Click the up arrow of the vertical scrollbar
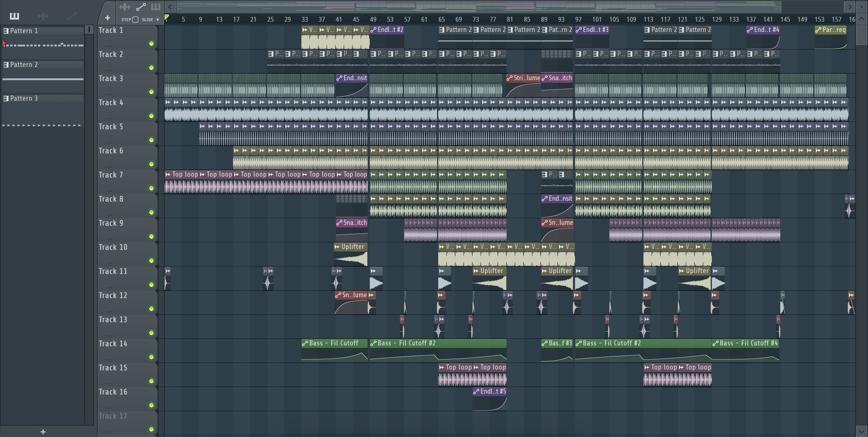The width and height of the screenshot is (868, 437). click(x=862, y=19)
